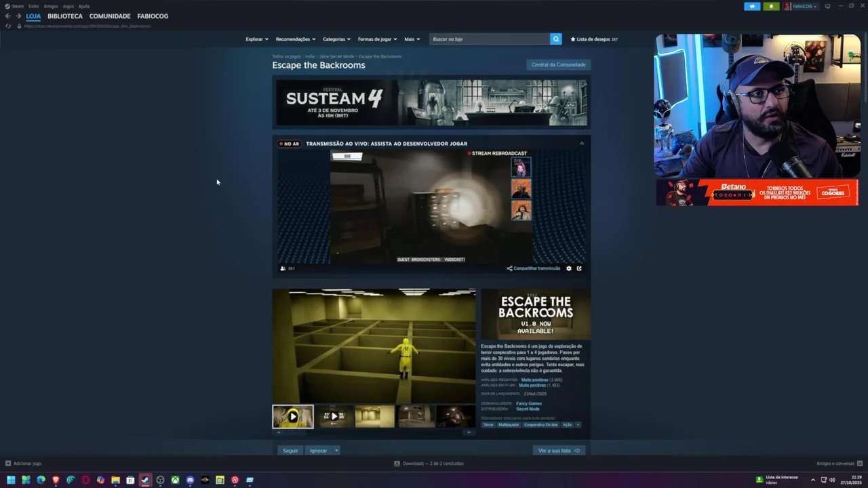Screen dimensions: 868x488
Task: Expand Mais dropdown
Action: pos(412,39)
